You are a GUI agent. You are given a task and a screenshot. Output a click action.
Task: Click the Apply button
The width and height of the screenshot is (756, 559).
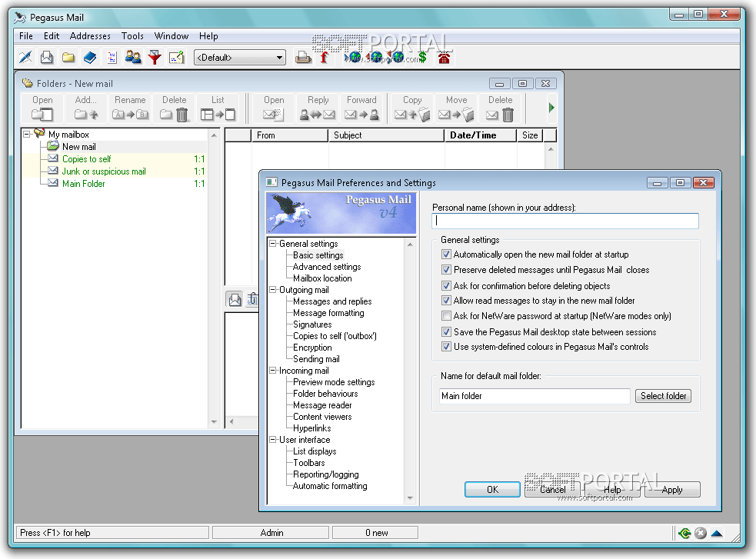click(x=672, y=490)
